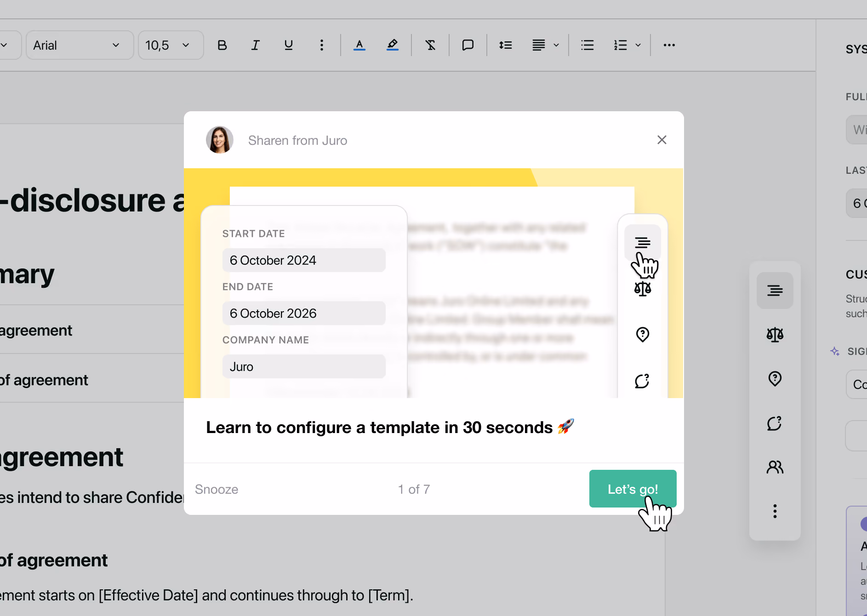Open the Arial font family dropdown

80,45
